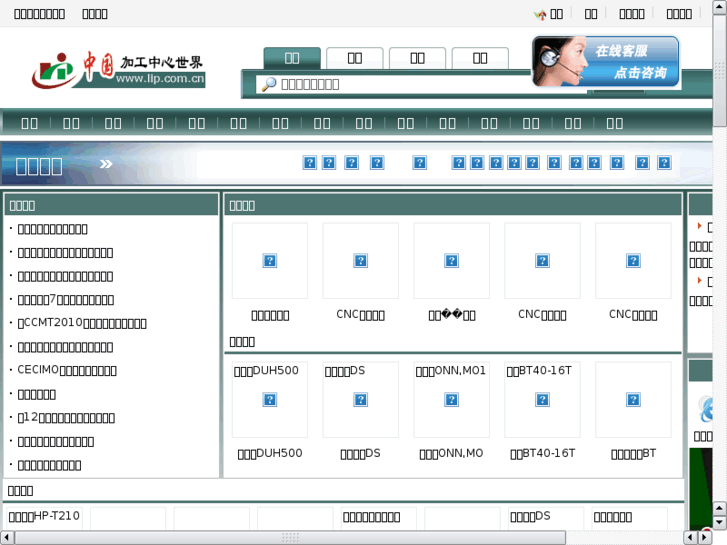
Task: Open the news item containing the number "7"
Action: 66,300
